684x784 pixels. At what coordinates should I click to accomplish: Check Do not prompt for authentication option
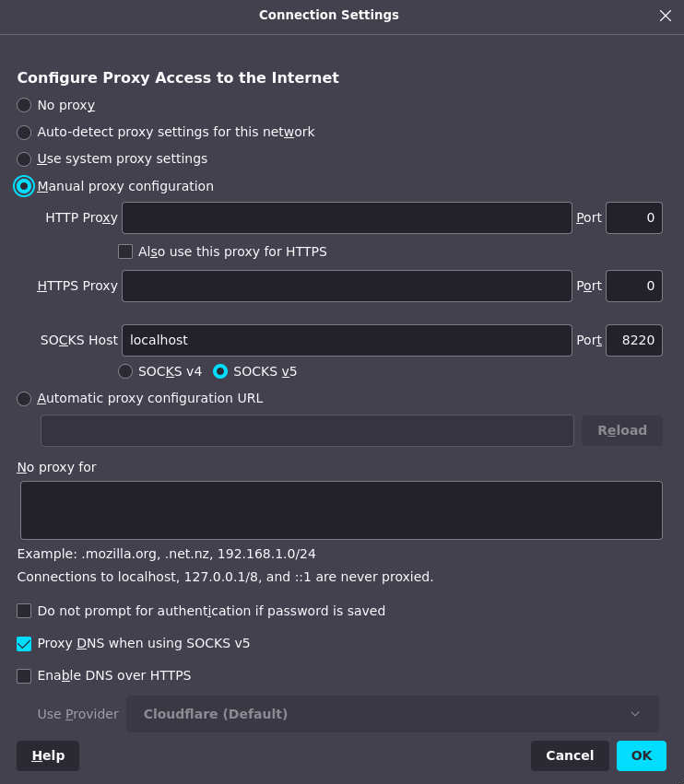point(23,610)
